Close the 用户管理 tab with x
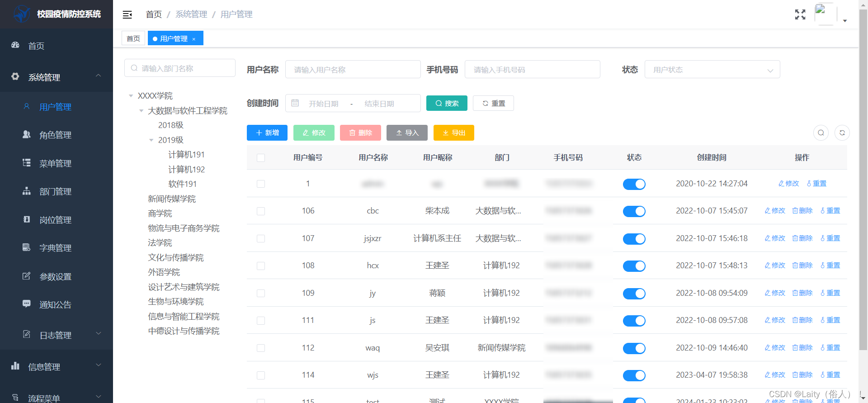The height and width of the screenshot is (403, 868). (x=194, y=39)
